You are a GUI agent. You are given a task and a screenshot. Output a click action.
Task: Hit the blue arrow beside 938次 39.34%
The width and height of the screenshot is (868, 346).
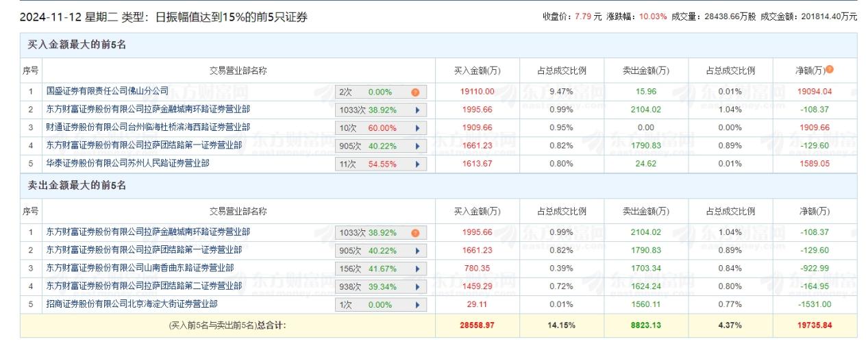pyautogui.click(x=417, y=286)
